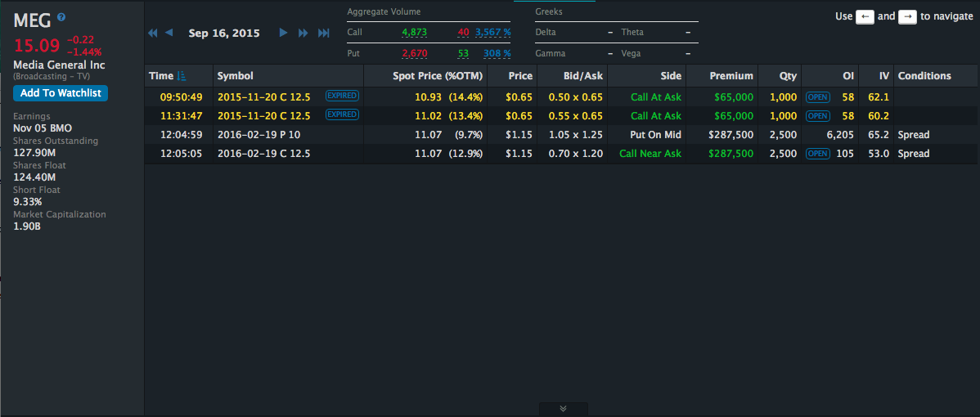Click the Shares Outstanding value 127.90M
Viewport: 980px width, 417px height.
point(34,153)
